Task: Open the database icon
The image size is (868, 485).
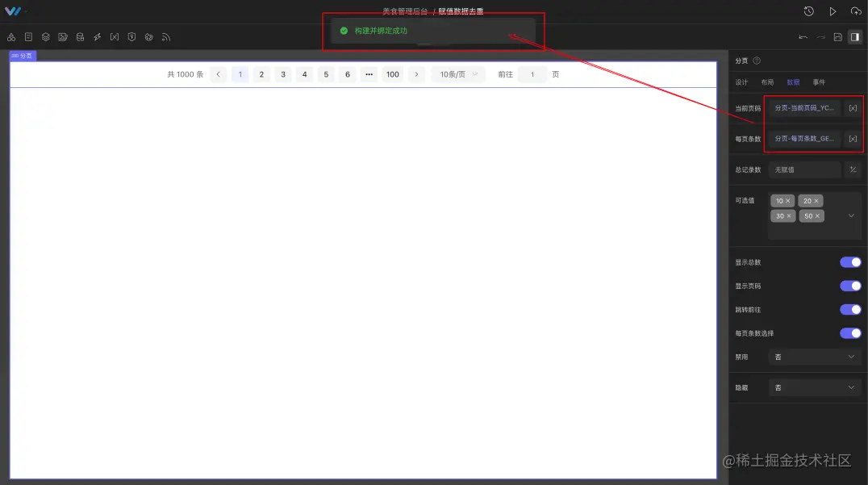Action: pyautogui.click(x=81, y=37)
